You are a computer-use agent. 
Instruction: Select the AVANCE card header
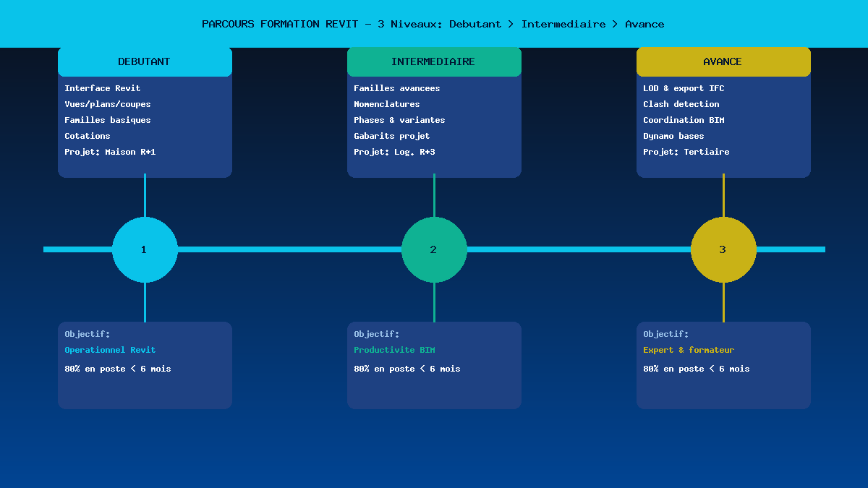click(723, 61)
